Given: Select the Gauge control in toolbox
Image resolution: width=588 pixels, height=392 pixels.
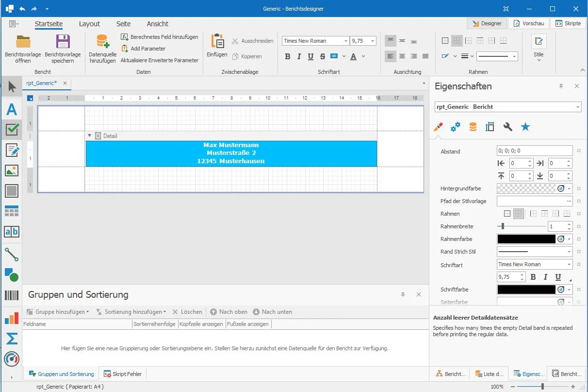Looking at the screenshot, I should [12, 359].
